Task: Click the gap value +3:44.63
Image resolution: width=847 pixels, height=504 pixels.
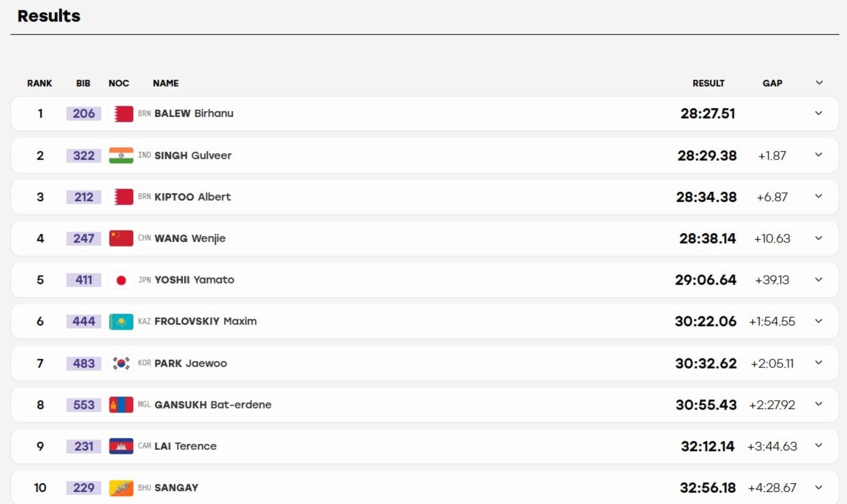Action: pyautogui.click(x=772, y=446)
